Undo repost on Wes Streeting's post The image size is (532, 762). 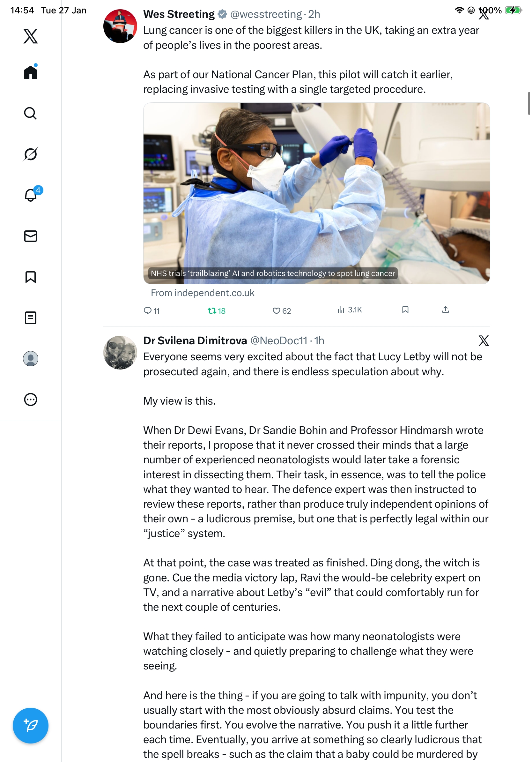click(212, 311)
